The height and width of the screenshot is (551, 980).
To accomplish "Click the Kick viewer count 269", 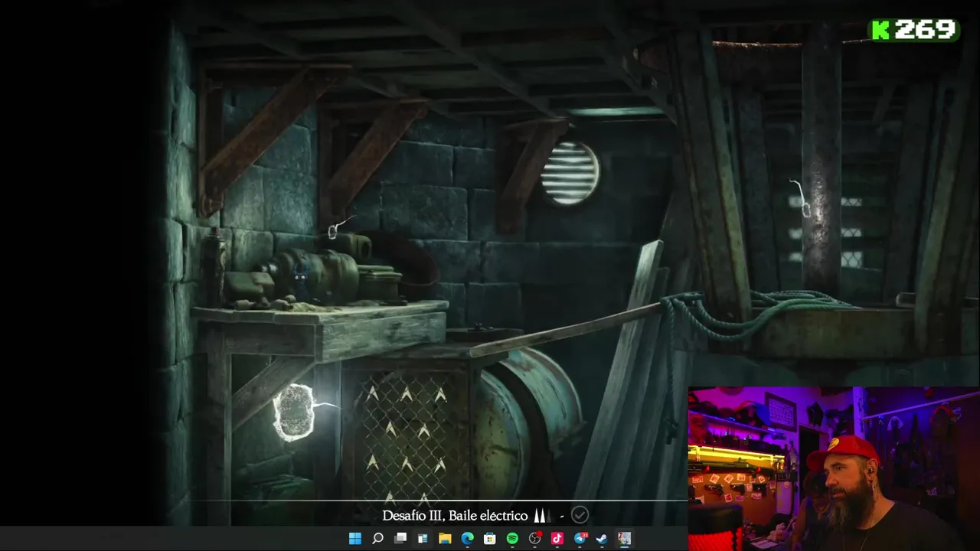I will pos(925,30).
